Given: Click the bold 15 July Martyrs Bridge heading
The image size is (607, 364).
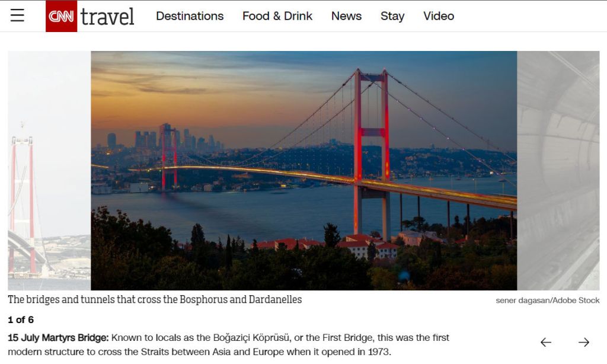Looking at the screenshot, I should 58,338.
